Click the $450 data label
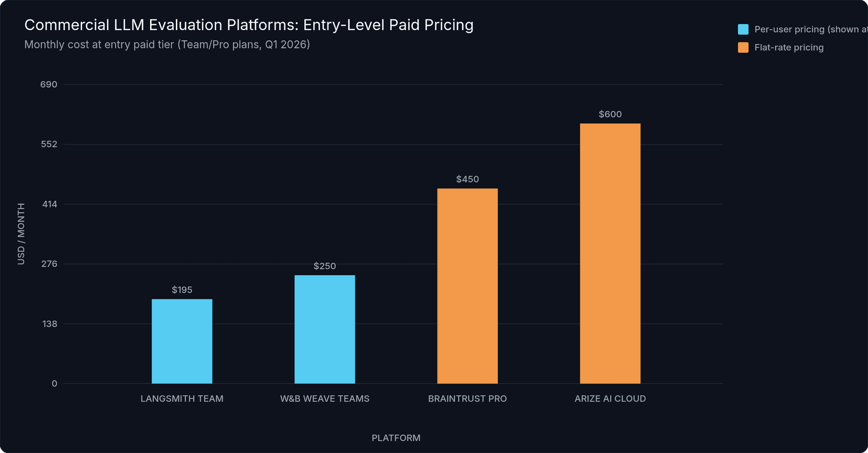The height and width of the screenshot is (453, 868). point(467,179)
